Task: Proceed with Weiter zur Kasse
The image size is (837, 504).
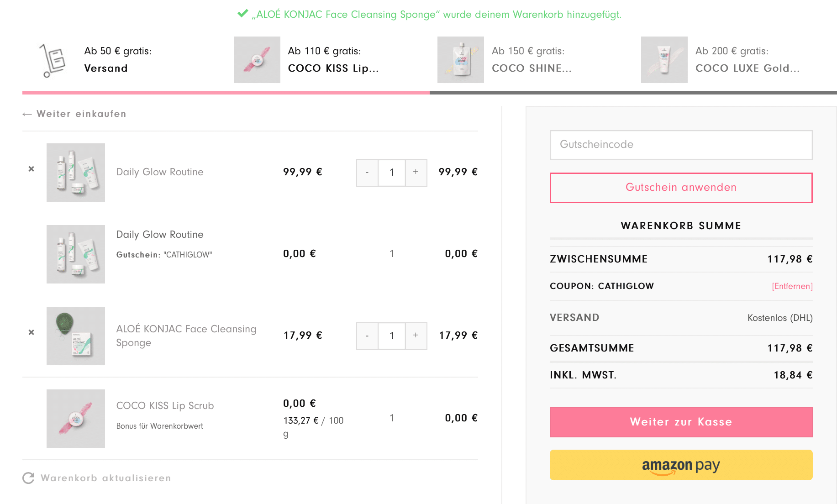Action: click(x=681, y=422)
